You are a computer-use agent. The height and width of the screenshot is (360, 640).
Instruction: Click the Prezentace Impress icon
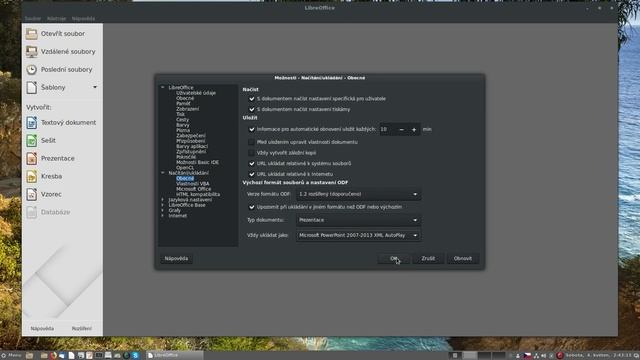tap(31, 158)
